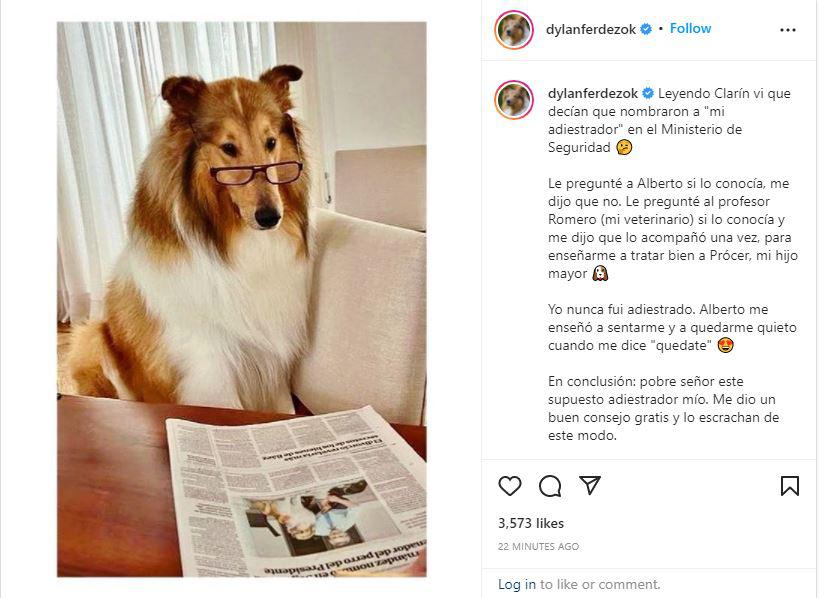Open the profile picture beside the caption

tap(514, 100)
